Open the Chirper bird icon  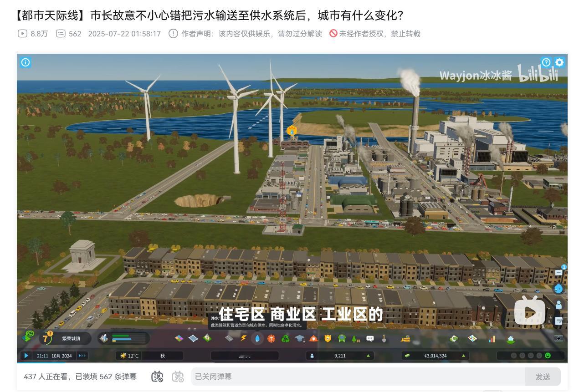click(559, 289)
